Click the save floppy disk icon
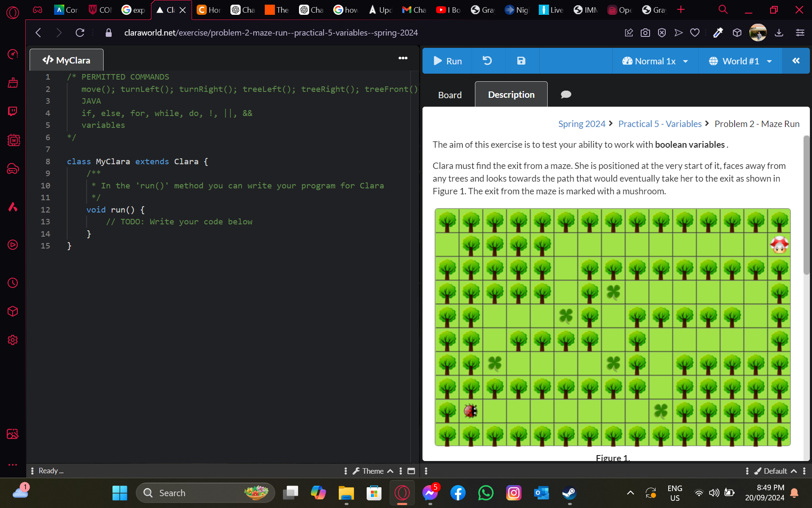Screen dimensions: 812x508 pos(521,61)
